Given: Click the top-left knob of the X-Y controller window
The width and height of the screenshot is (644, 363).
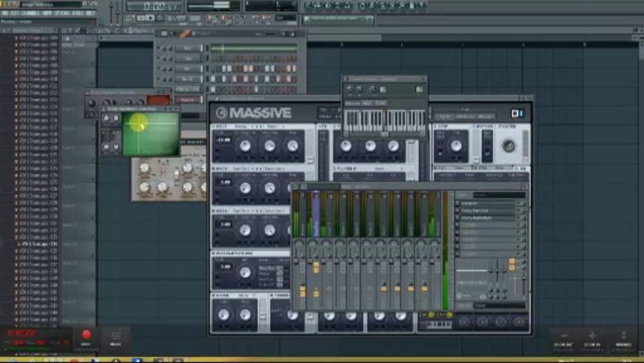Looking at the screenshot, I should [x=106, y=118].
